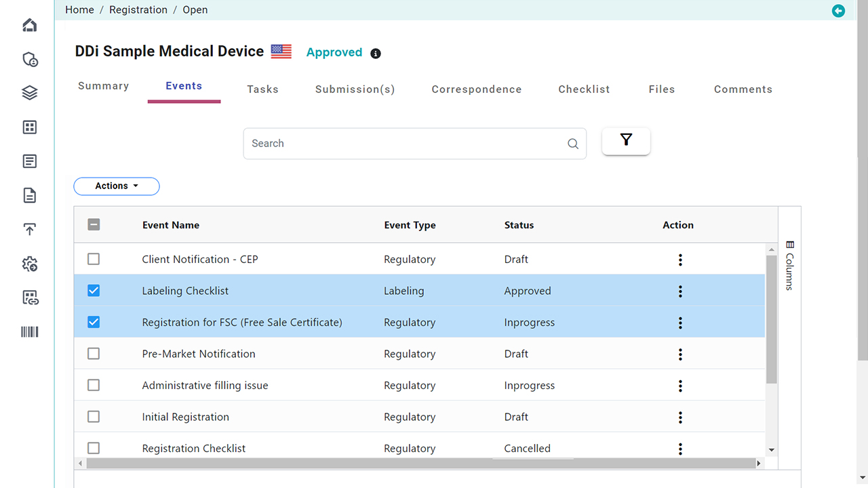Open the grid dashboard sidebar icon
The image size is (868, 488).
point(30,127)
